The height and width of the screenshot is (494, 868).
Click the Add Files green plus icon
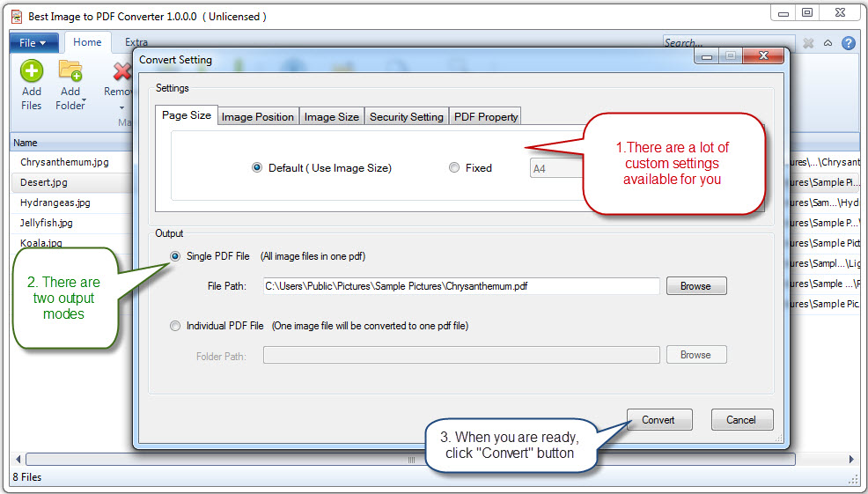point(32,71)
